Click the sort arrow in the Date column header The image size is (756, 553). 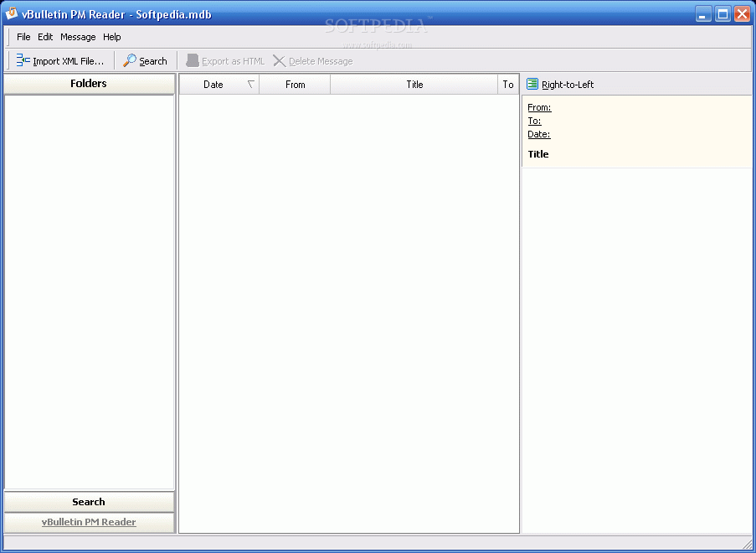pyautogui.click(x=250, y=85)
